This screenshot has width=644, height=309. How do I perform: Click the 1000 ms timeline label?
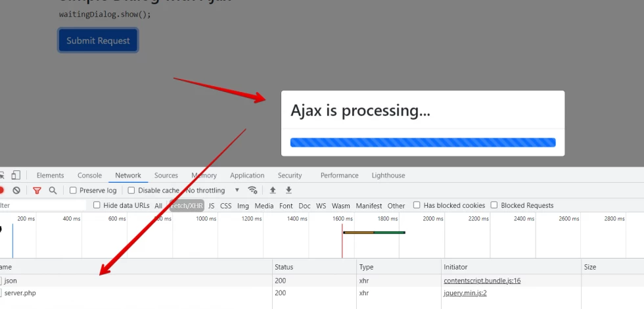tap(206, 218)
